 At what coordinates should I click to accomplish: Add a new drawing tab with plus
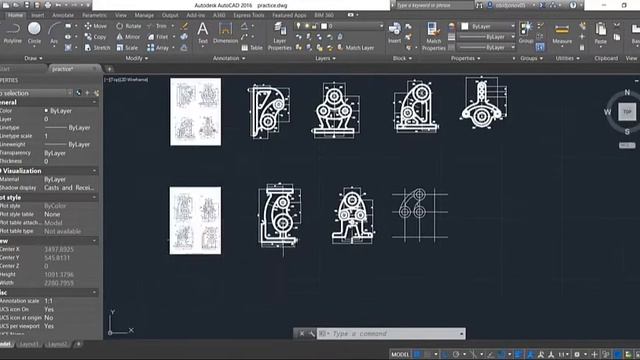(x=109, y=69)
